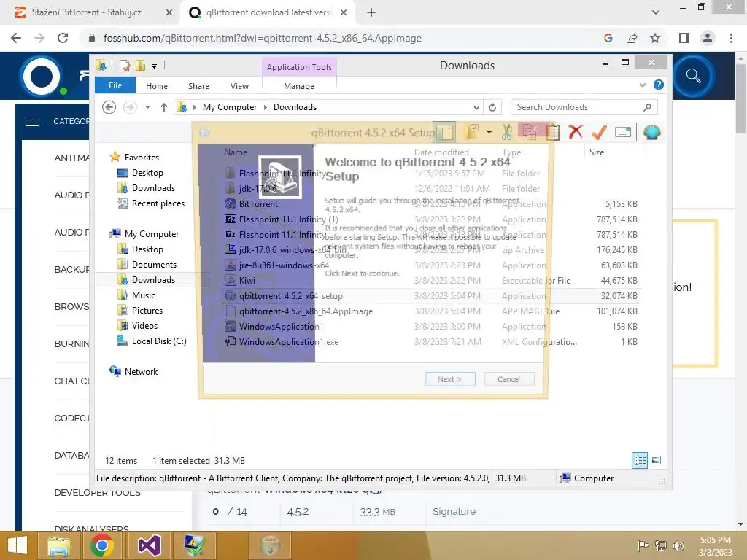
Task: Open Customize Quick Access Toolbar dropdown
Action: tap(155, 66)
